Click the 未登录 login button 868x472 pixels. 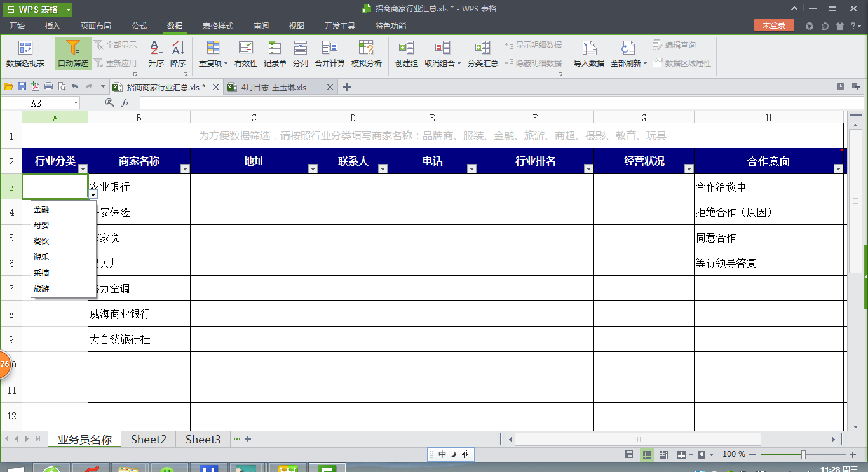click(x=774, y=25)
